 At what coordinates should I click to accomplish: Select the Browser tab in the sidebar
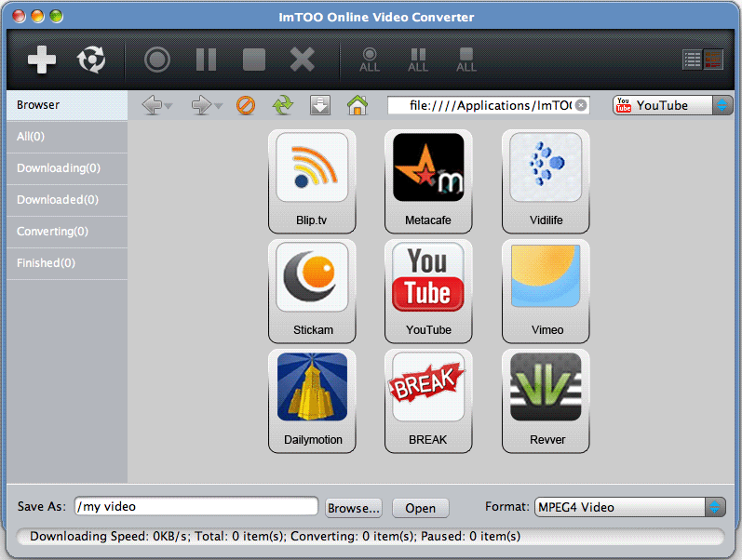tap(67, 105)
